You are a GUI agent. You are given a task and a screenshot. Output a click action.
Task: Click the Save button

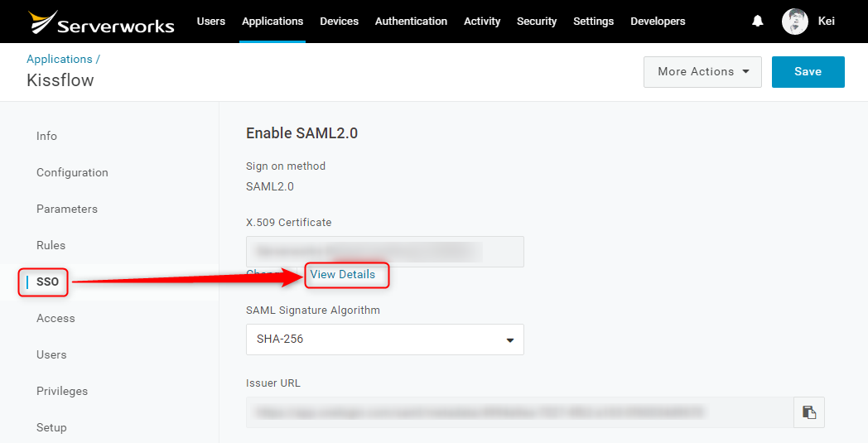point(808,72)
